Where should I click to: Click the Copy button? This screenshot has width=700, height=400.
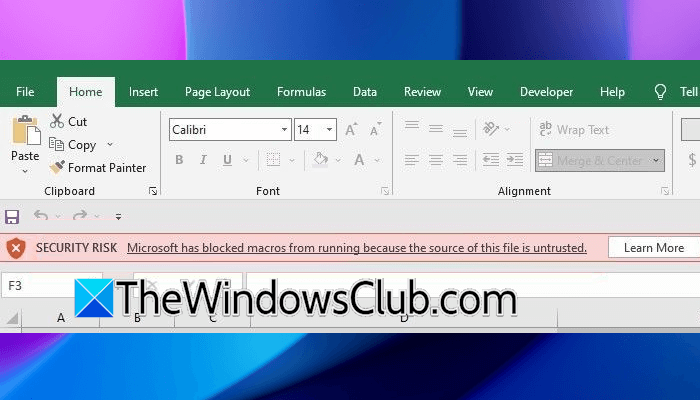pyautogui.click(x=72, y=145)
